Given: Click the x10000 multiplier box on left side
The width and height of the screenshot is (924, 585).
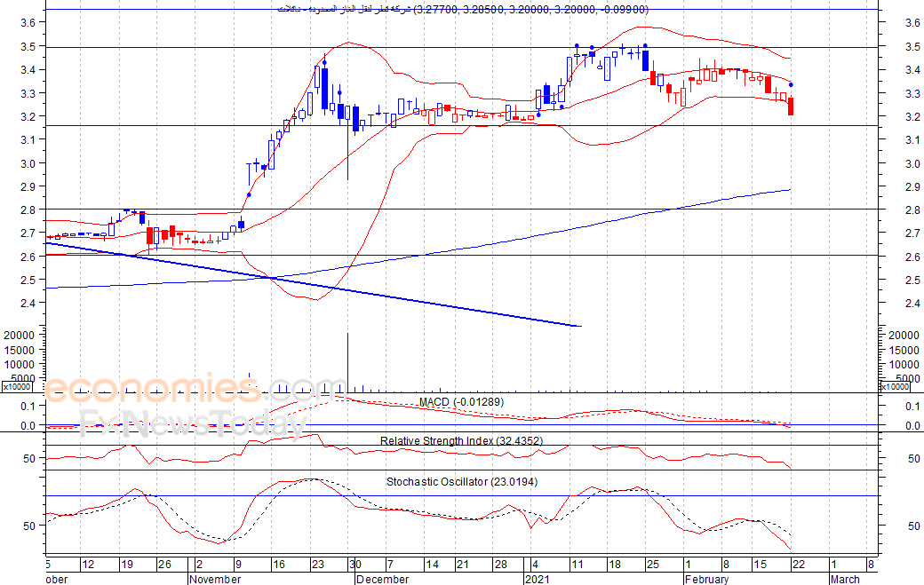Looking at the screenshot, I should (x=17, y=387).
